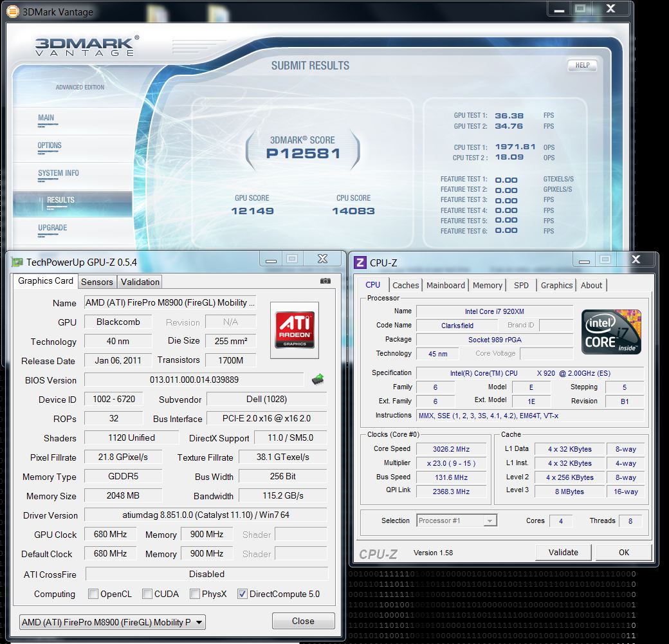Click CPU Test 1 value 1971.81
Screen dimensions: 669x644
515,147
